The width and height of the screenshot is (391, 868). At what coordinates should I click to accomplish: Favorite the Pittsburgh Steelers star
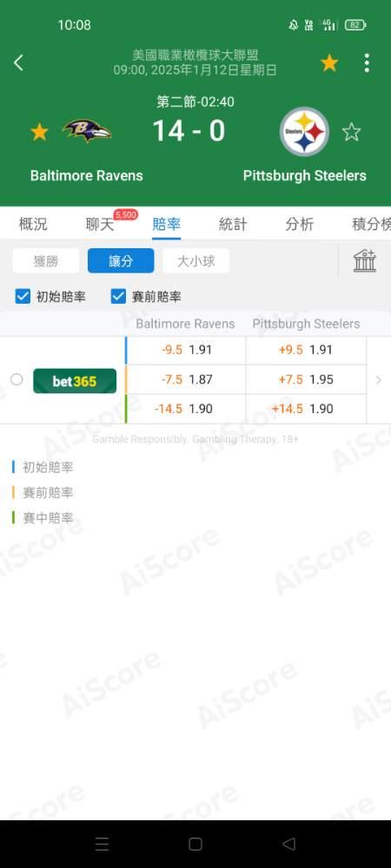351,132
